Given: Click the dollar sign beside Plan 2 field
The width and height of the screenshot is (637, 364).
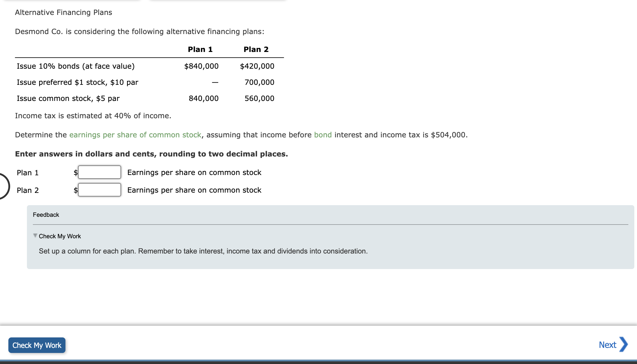Looking at the screenshot, I should 75,190.
